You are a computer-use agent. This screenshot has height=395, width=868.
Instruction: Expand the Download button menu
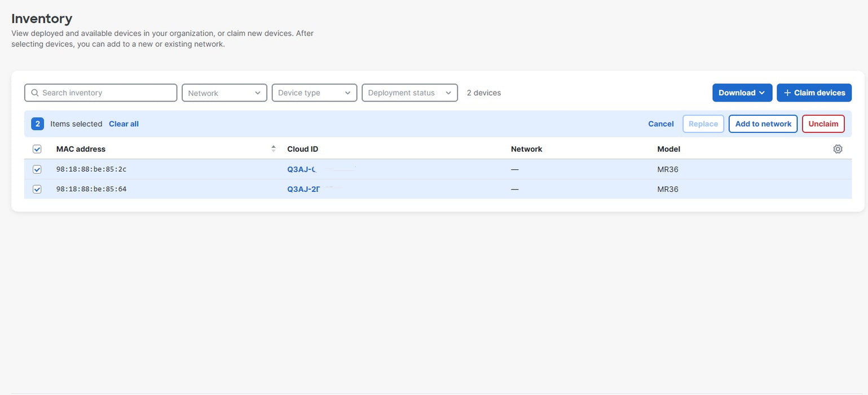pos(742,93)
